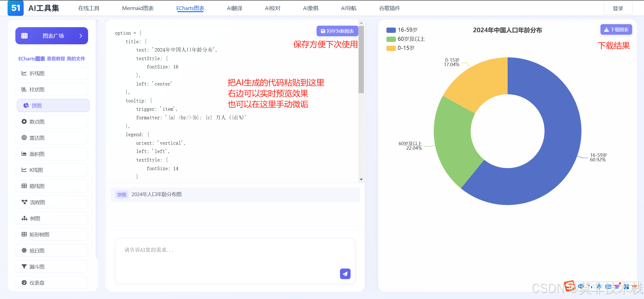Toggle the 16-59岁 legend series
644x299 pixels.
[391, 30]
